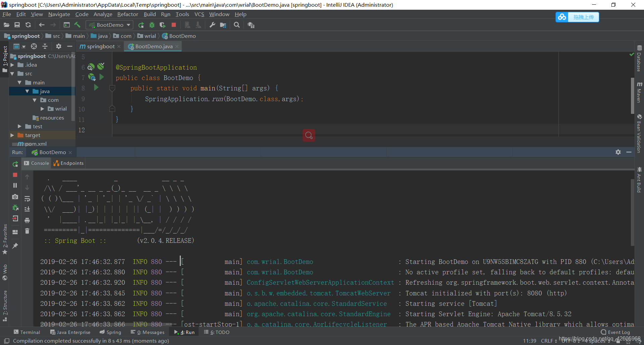Viewport: 644px width, 345px height.
Task: Open the Spring tool window
Action: pyautogui.click(x=110, y=332)
